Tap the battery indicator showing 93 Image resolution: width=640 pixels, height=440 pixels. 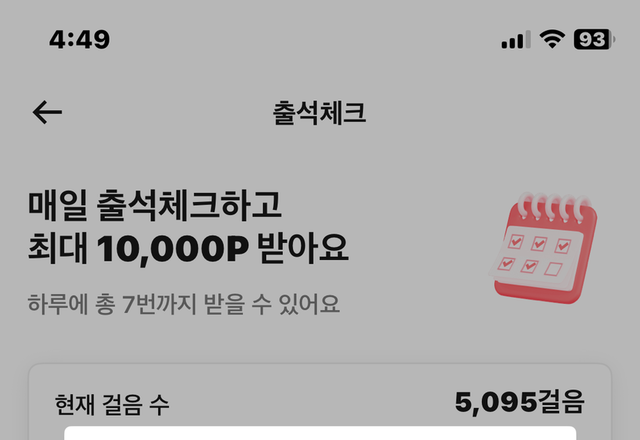(594, 39)
